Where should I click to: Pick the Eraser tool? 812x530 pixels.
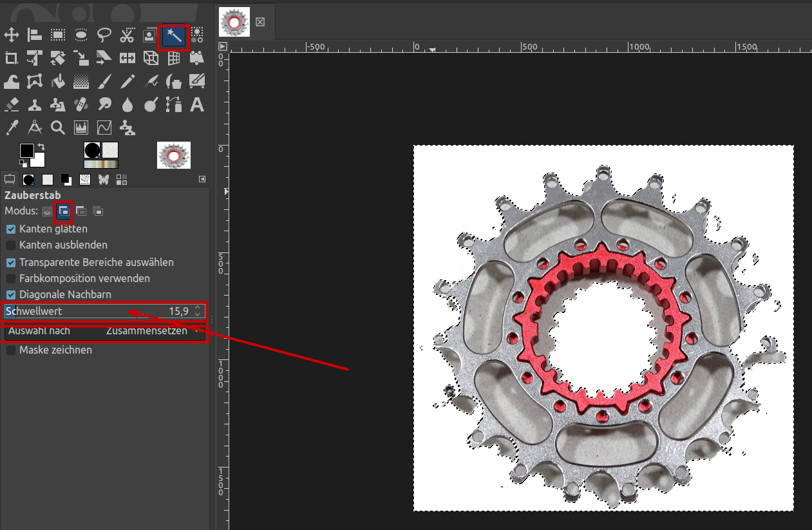click(12, 104)
